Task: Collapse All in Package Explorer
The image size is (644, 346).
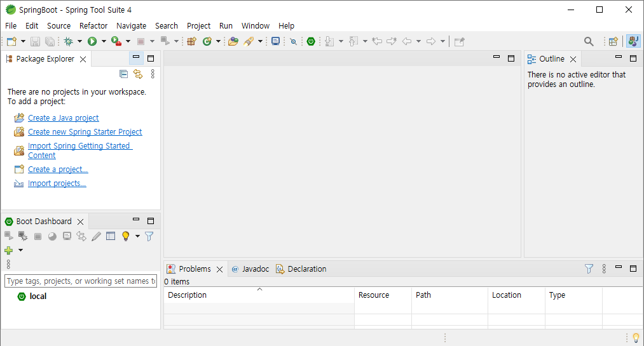Action: point(123,74)
